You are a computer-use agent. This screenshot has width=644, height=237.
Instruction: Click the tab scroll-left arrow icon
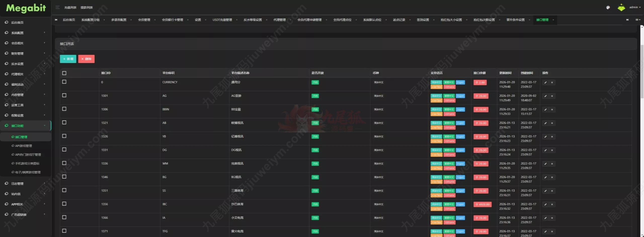click(56, 20)
